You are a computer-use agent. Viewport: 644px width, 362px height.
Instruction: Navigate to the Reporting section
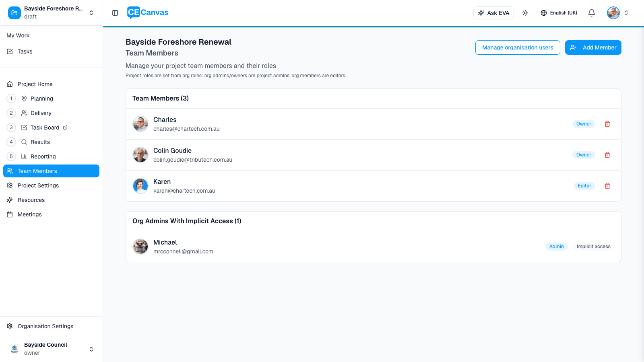[x=43, y=156]
